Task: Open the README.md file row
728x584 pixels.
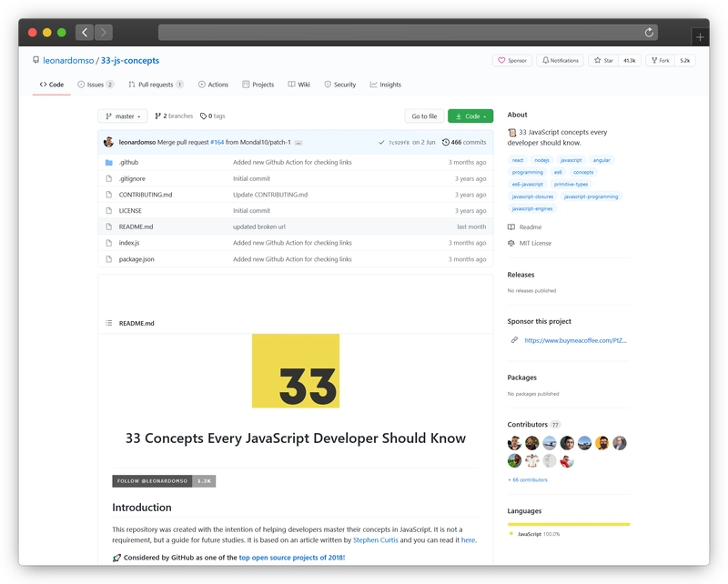Action: coord(295,227)
